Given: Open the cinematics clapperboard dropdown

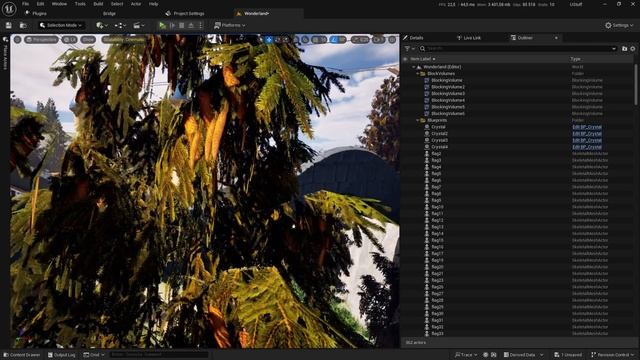Looking at the screenshot, I should [x=139, y=25].
